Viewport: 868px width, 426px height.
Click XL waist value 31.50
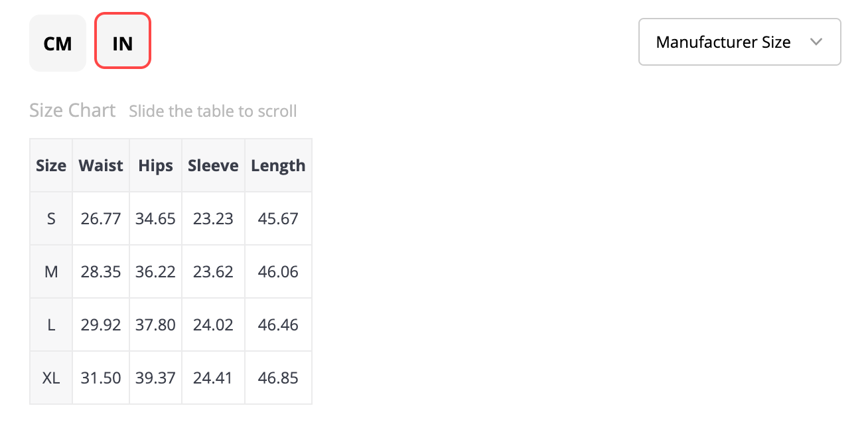point(101,378)
